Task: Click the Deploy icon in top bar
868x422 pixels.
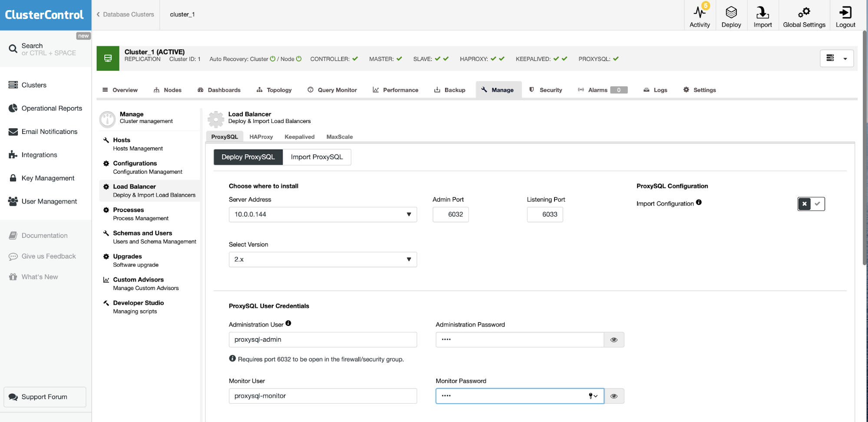Action: (731, 12)
